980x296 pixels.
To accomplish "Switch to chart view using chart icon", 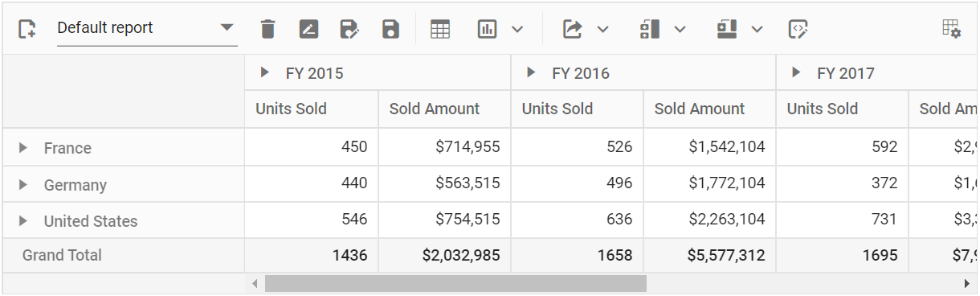I will 487,30.
